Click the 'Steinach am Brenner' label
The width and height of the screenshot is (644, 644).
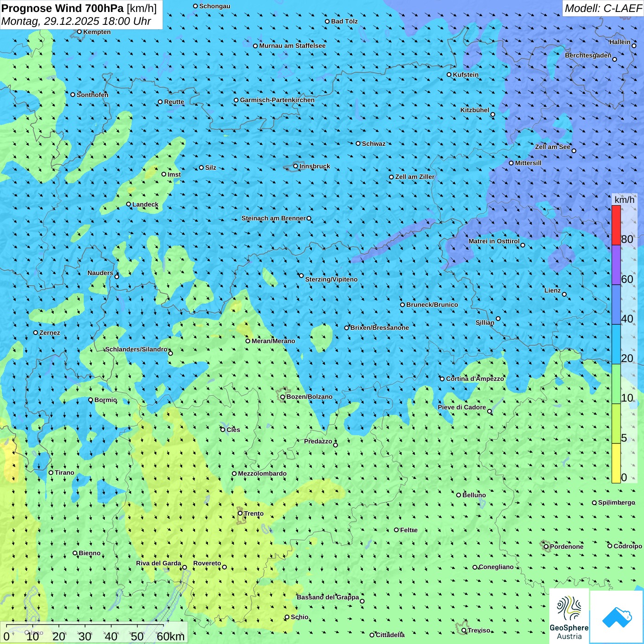coord(274,218)
